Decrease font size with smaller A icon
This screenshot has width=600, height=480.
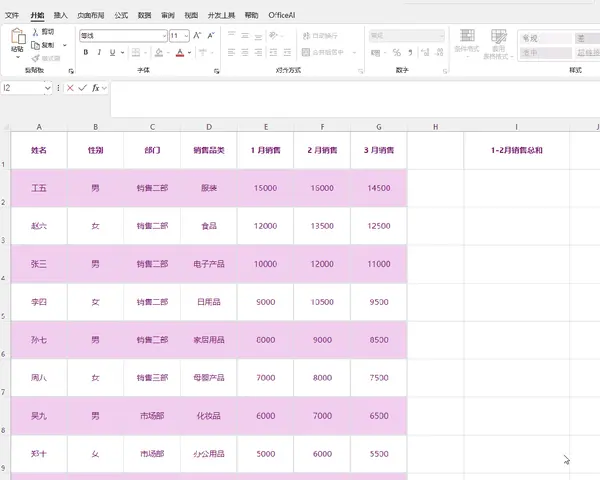(x=211, y=36)
